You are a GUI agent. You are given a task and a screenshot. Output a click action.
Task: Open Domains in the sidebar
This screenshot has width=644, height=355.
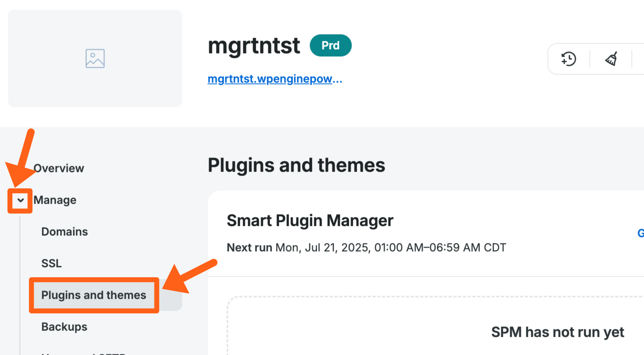[x=65, y=232]
